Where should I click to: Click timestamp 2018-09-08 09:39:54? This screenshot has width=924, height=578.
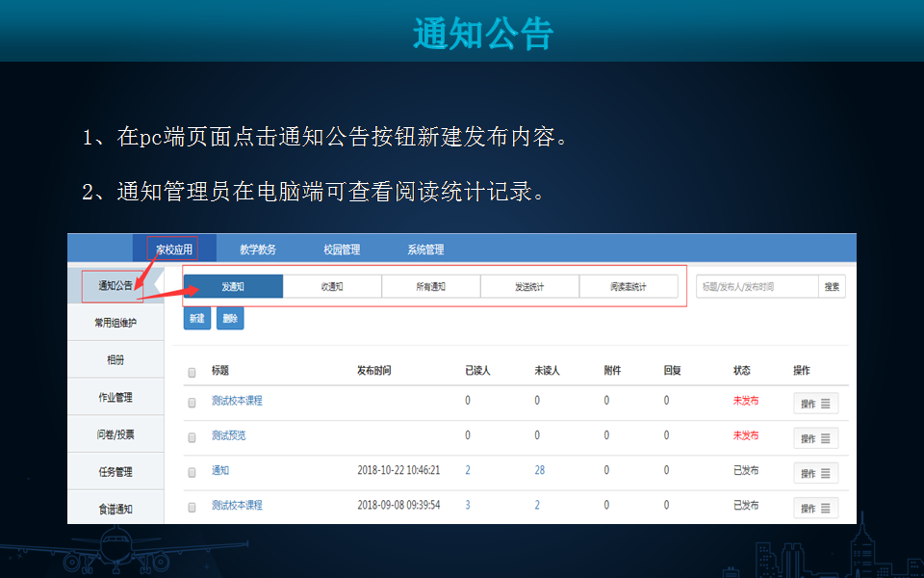pyautogui.click(x=398, y=505)
